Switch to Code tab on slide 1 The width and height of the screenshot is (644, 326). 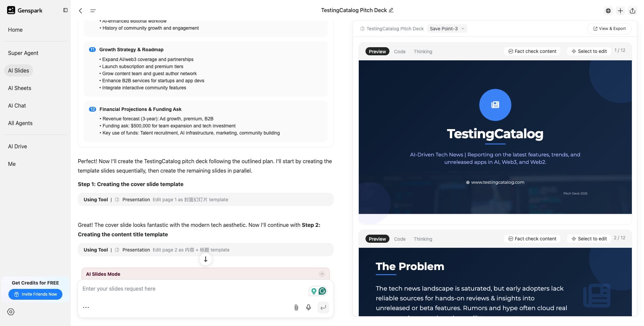point(400,52)
